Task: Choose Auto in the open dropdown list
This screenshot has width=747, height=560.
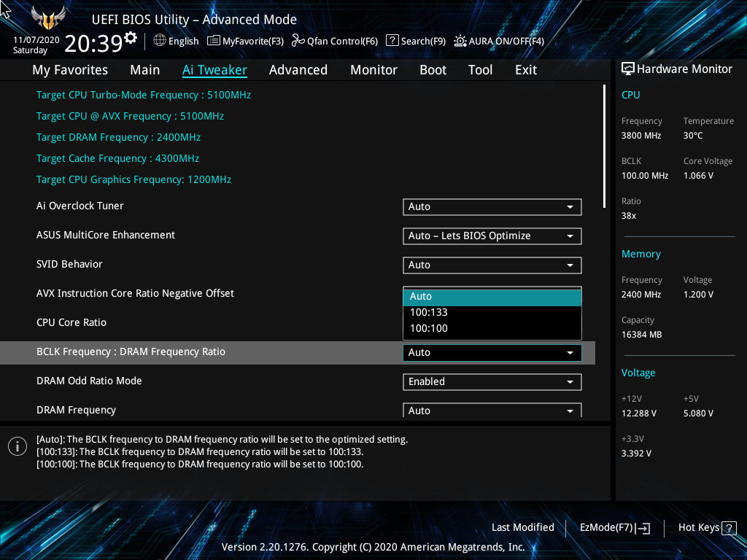Action: (x=492, y=297)
